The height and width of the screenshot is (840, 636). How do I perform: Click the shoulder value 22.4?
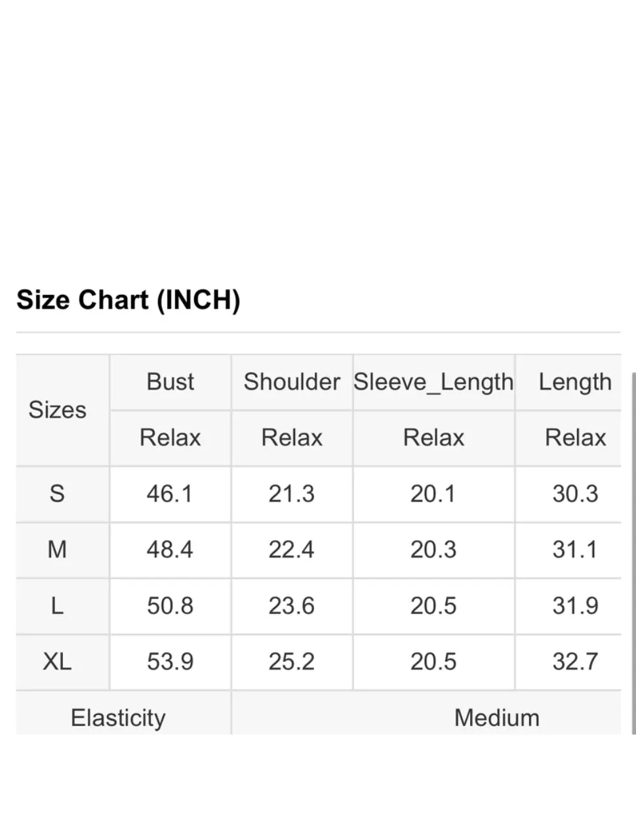292,549
